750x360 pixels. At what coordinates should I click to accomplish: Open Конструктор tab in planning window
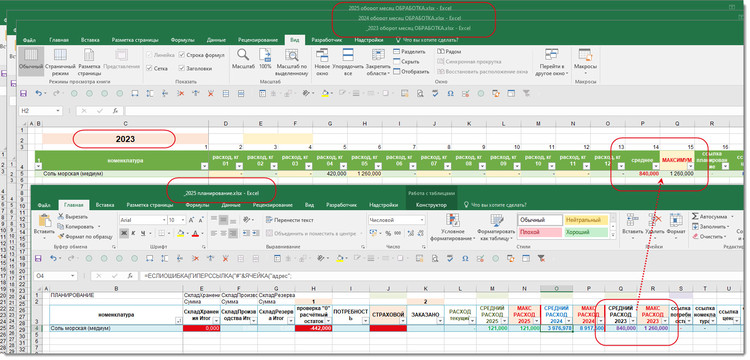click(432, 205)
